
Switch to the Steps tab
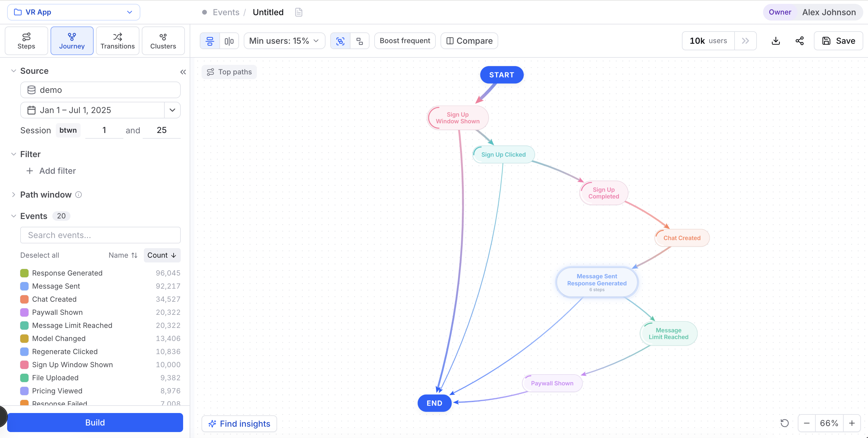pos(26,41)
